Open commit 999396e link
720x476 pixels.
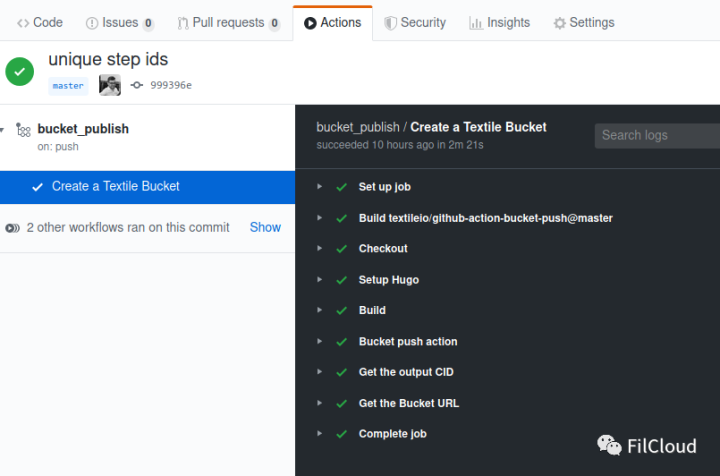click(x=171, y=85)
